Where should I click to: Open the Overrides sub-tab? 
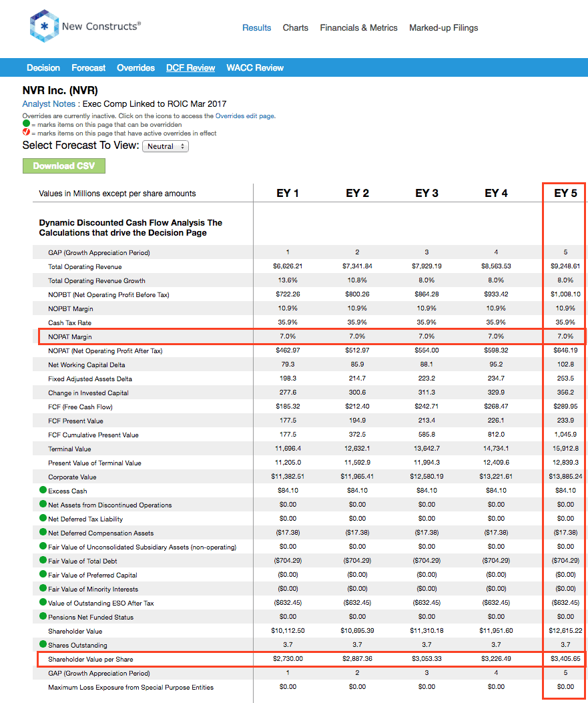click(135, 67)
